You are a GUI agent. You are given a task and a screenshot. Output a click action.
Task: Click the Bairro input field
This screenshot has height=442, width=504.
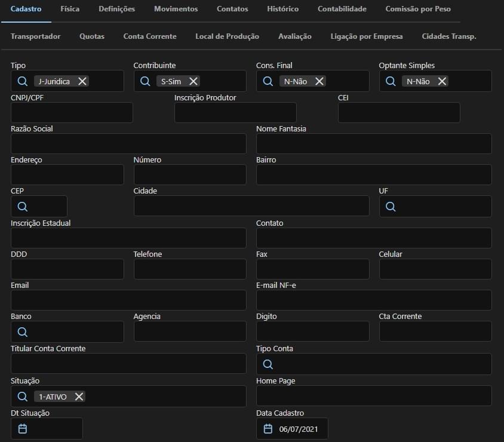374,174
